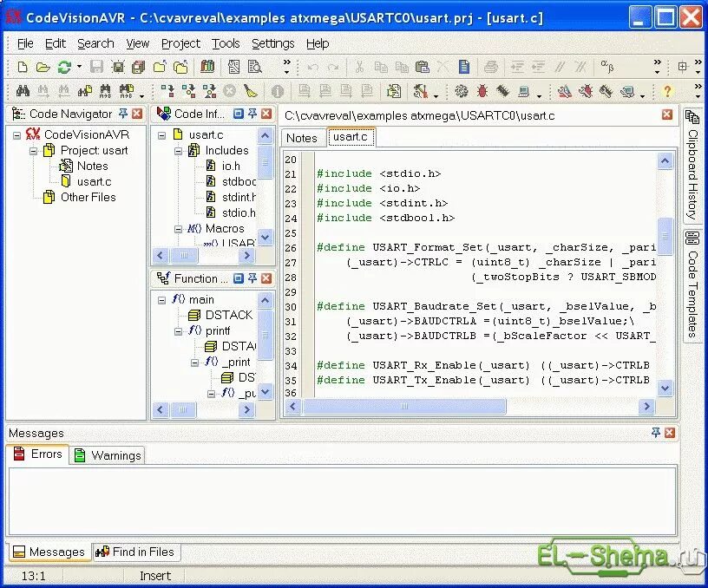The height and width of the screenshot is (588, 708).
Task: Pin the Code Information panel
Action: (252, 114)
